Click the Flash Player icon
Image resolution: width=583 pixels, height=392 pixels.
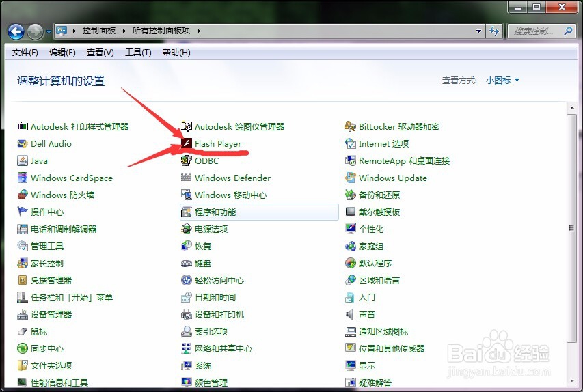pyautogui.click(x=187, y=143)
